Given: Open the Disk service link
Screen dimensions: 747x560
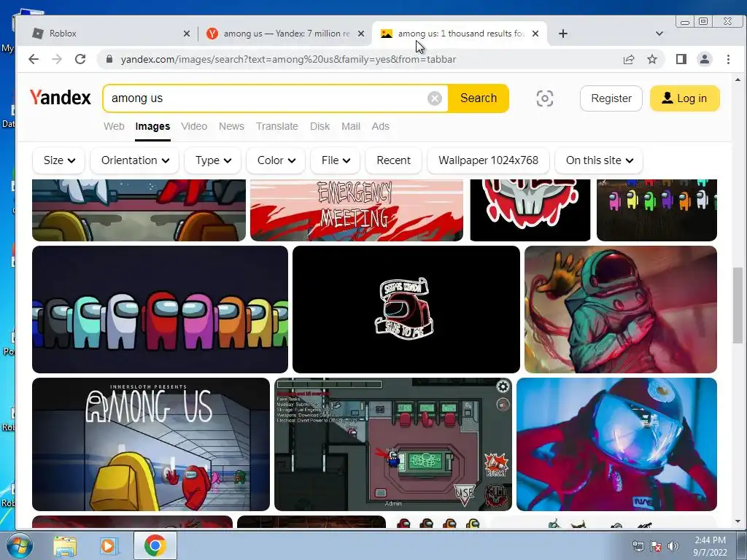Looking at the screenshot, I should 320,126.
